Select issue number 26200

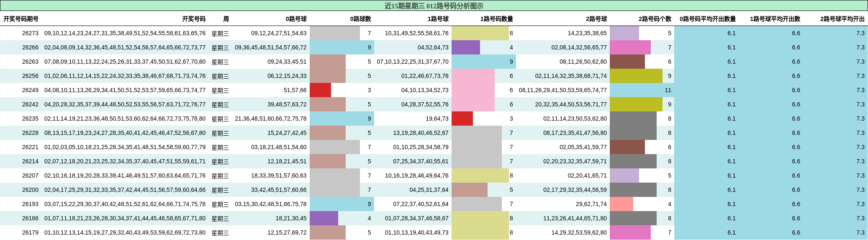tap(30, 190)
